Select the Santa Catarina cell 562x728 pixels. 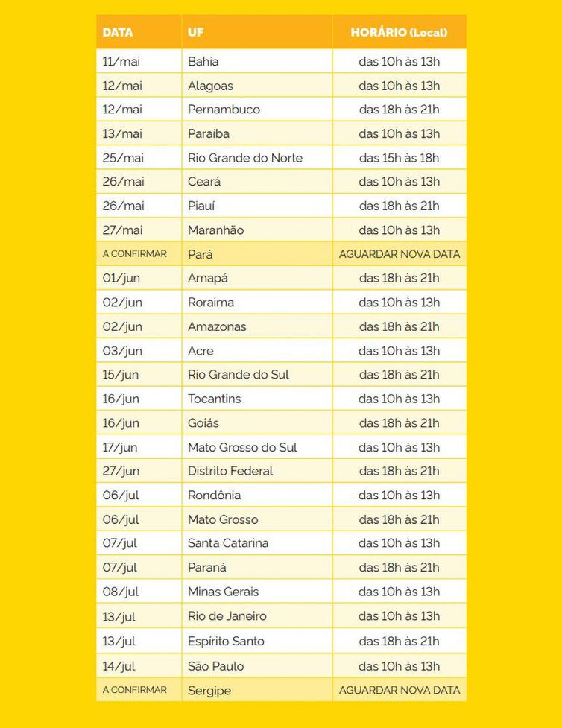pyautogui.click(x=228, y=543)
